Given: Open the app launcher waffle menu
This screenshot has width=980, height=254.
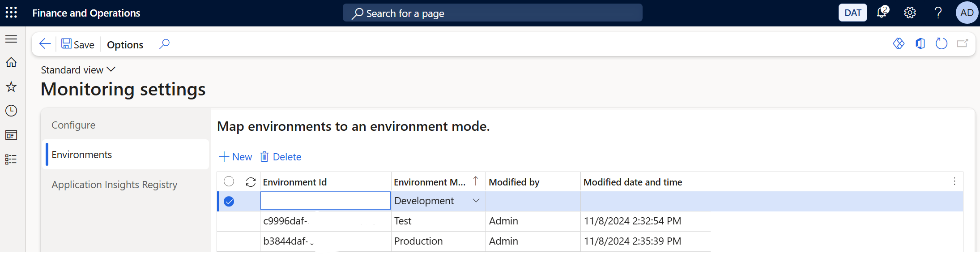Looking at the screenshot, I should (x=11, y=13).
